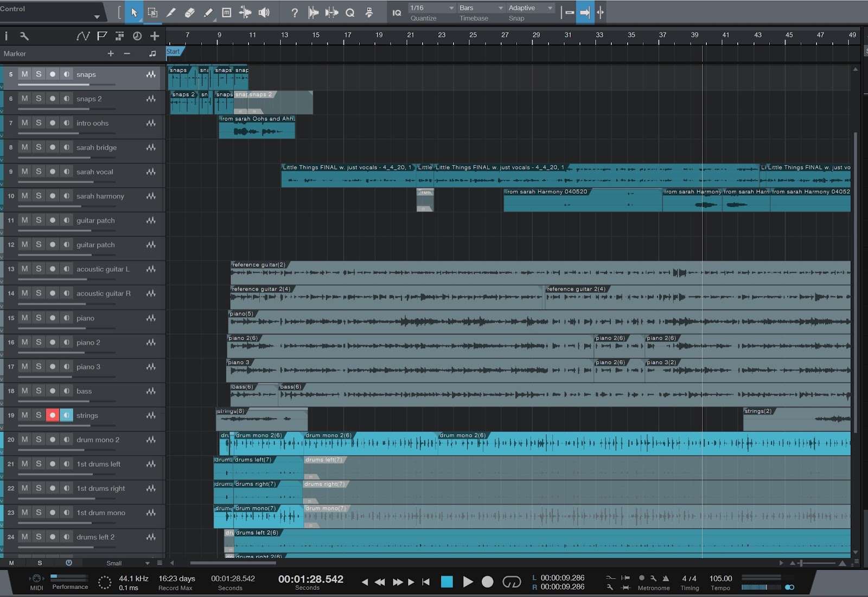Select the Listen speaker tool
The width and height of the screenshot is (868, 597).
[264, 12]
